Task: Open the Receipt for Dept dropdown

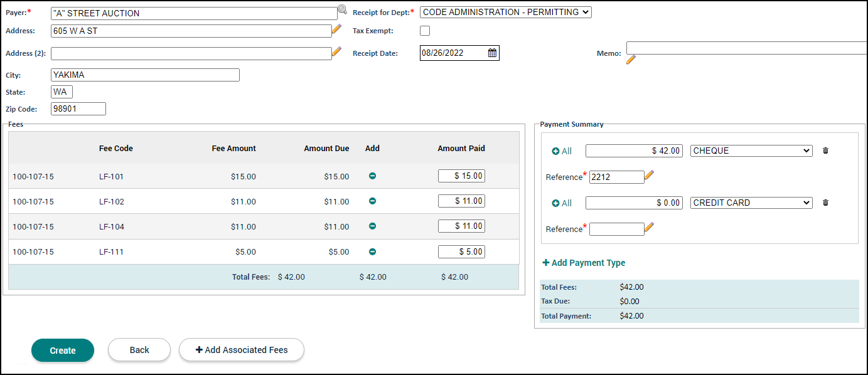Action: pyautogui.click(x=506, y=12)
